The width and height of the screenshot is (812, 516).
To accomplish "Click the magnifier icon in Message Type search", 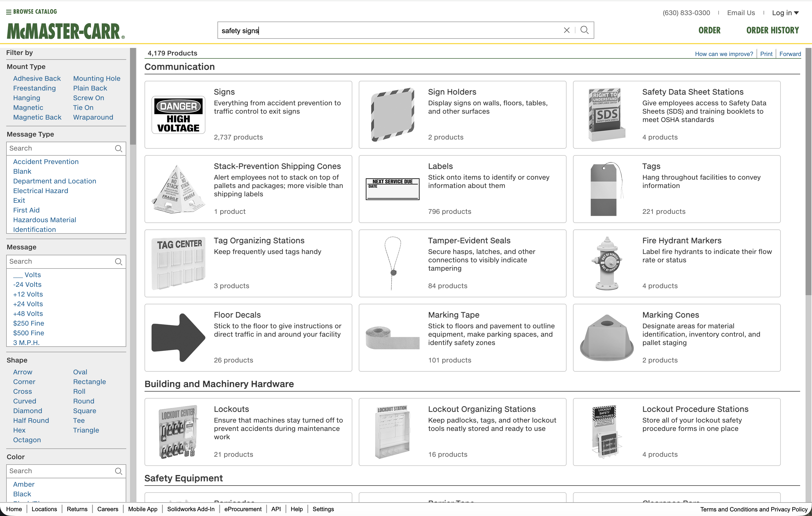I will (119, 148).
